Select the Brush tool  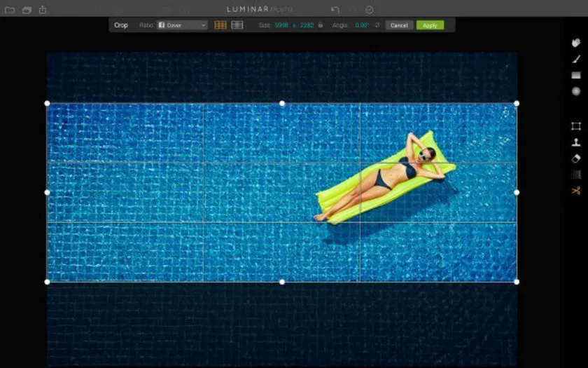pos(575,59)
